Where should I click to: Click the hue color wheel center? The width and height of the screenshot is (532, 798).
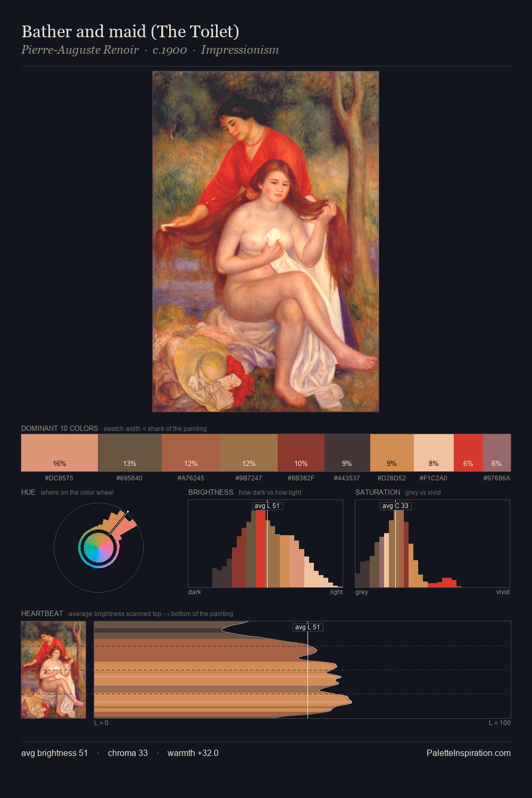[x=98, y=547]
